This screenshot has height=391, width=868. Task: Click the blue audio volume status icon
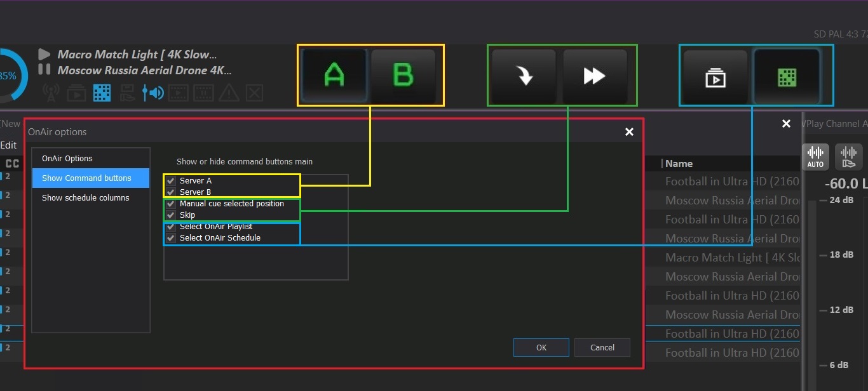tap(153, 93)
